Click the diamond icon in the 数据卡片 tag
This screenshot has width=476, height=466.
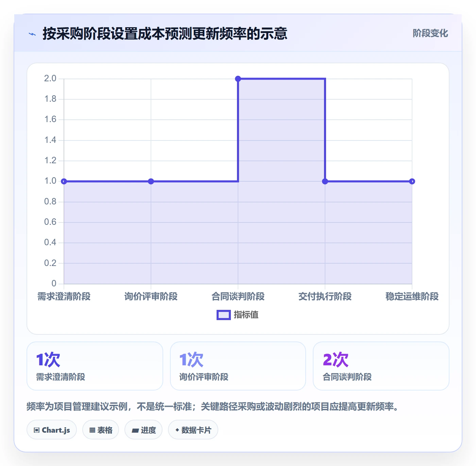(x=177, y=430)
